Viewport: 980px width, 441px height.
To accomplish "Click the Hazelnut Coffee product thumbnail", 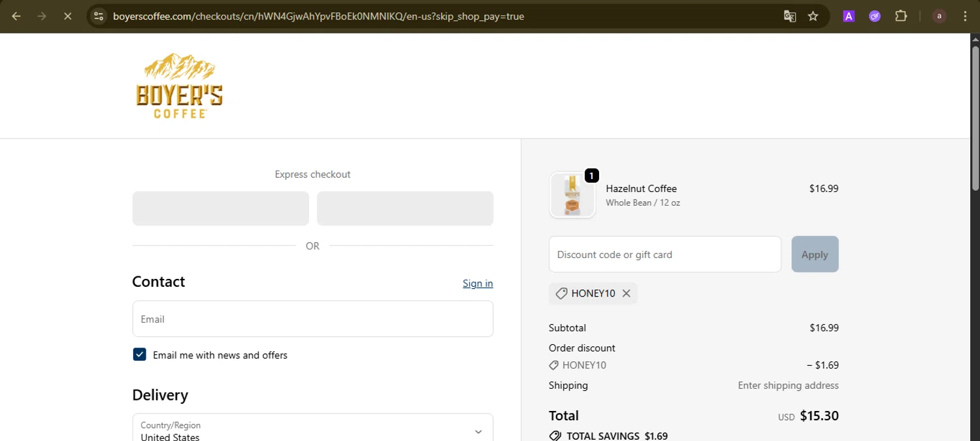I will [x=572, y=195].
